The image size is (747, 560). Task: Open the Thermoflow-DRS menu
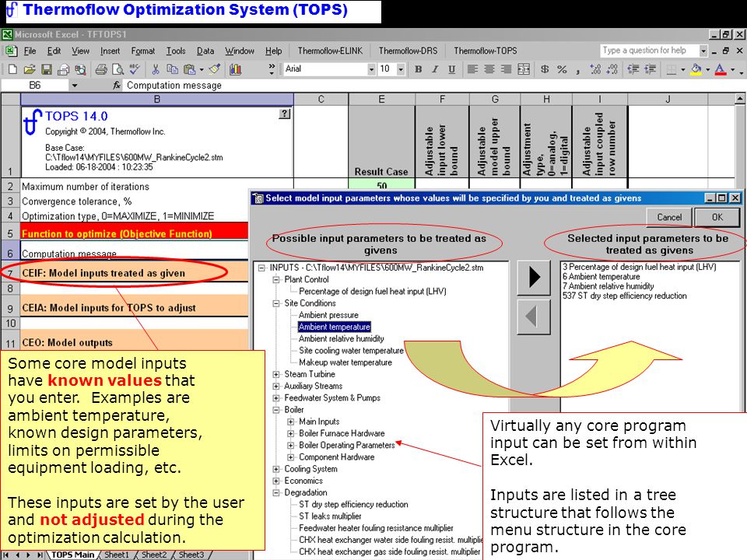click(x=408, y=51)
